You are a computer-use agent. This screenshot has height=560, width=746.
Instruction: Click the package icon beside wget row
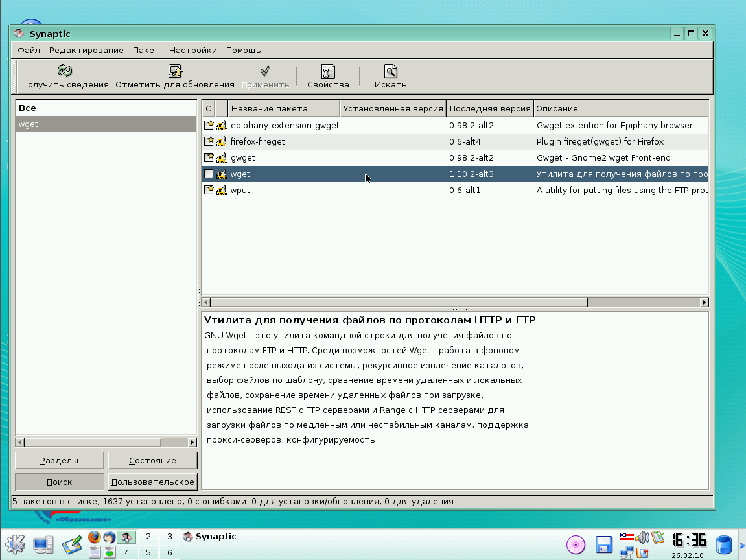click(x=222, y=174)
